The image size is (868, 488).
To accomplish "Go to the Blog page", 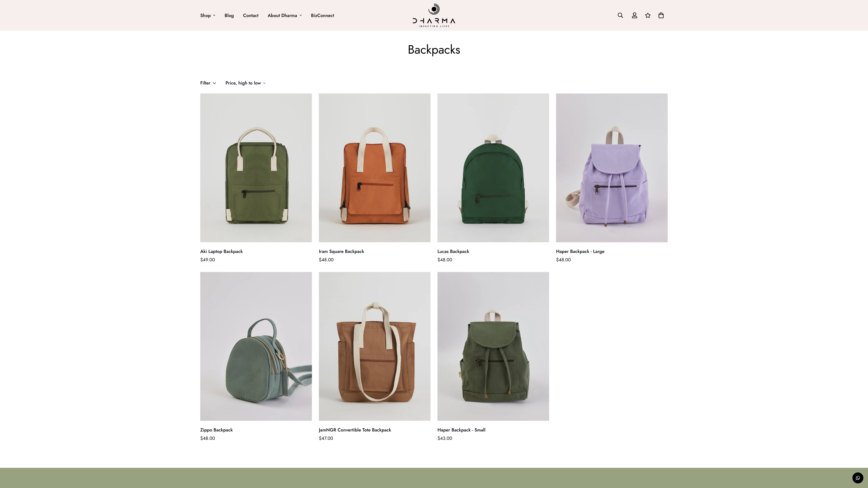I will (229, 15).
